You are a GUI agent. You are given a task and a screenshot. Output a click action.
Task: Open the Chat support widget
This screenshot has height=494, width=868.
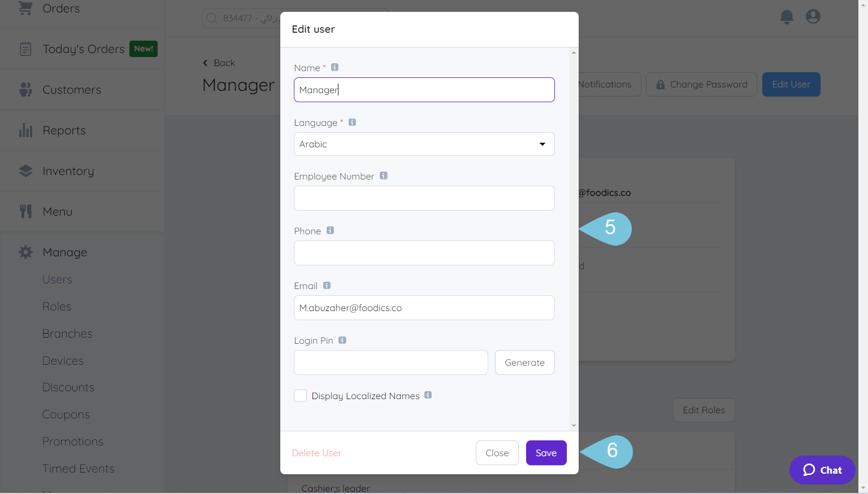[822, 470]
